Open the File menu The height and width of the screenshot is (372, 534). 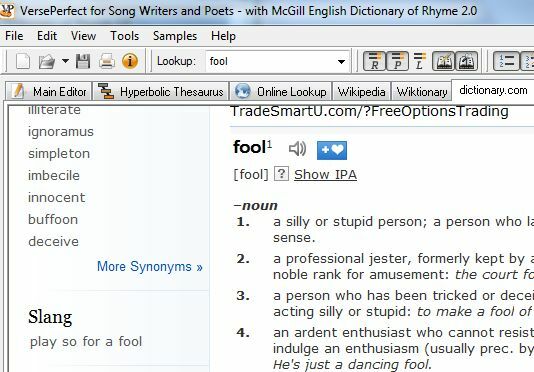pyautogui.click(x=14, y=36)
